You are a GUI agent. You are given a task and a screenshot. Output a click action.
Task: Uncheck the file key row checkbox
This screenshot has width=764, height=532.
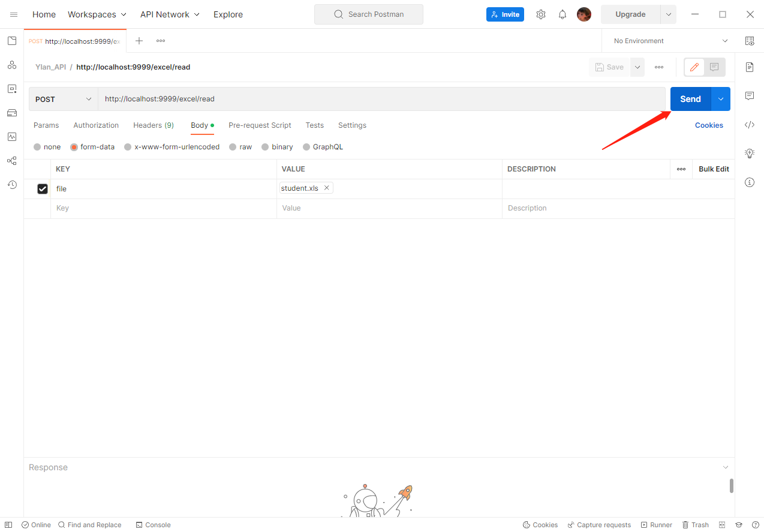[43, 189]
